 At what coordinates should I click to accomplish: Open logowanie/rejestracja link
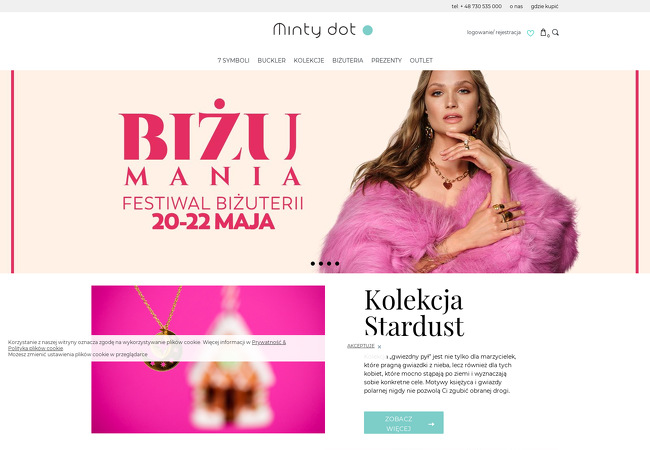coord(494,32)
